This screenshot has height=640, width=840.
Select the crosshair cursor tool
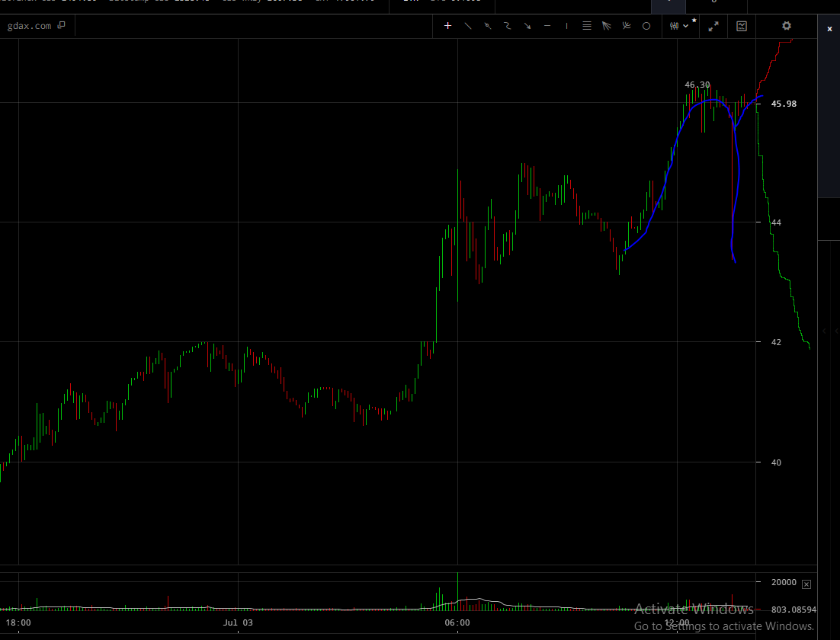[x=448, y=26]
